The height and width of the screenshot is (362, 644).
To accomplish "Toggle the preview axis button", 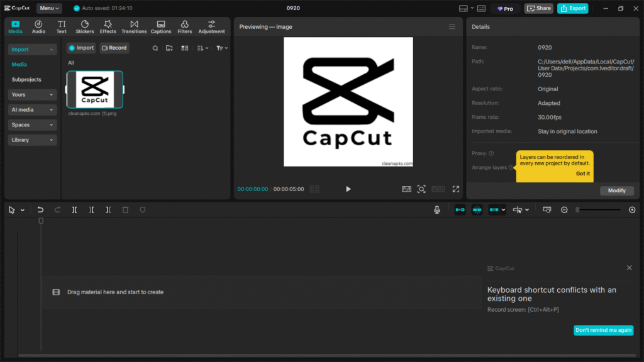I will tap(518, 210).
